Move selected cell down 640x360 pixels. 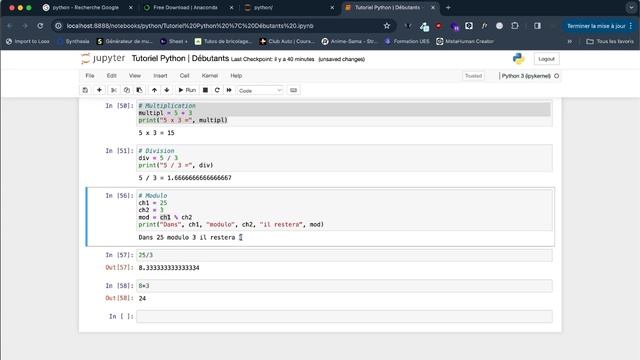[x=167, y=90]
